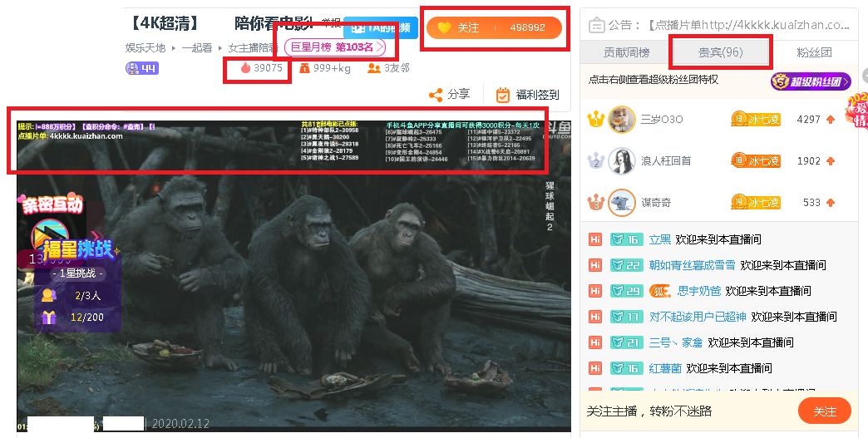Click red up arrow beside 533

pos(831,203)
